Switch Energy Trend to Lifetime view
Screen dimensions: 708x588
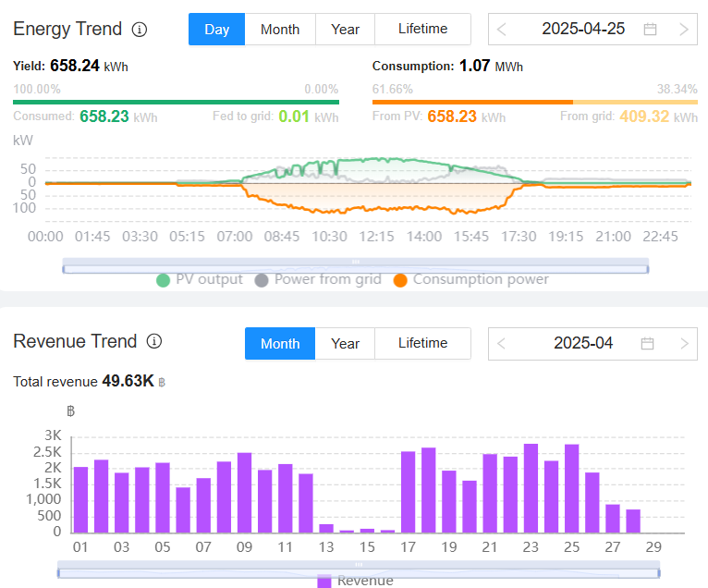(422, 30)
